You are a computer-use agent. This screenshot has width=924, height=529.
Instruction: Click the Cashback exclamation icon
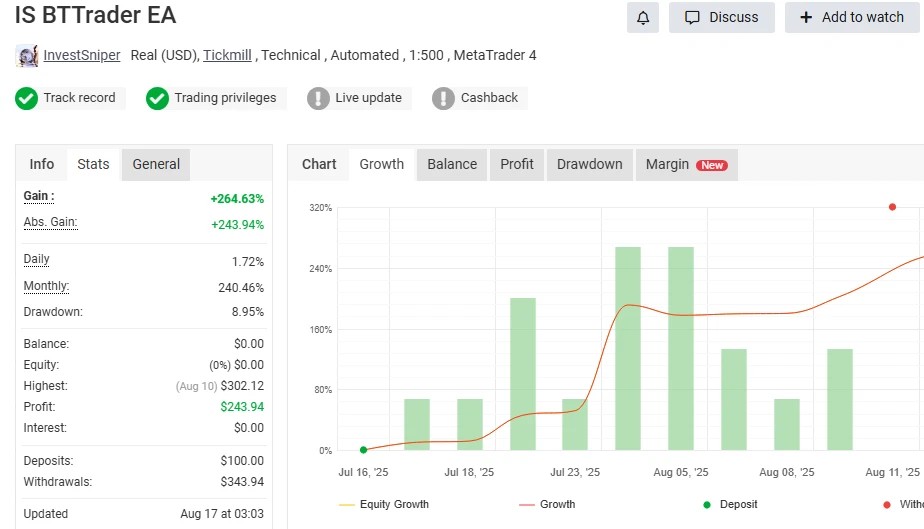pos(443,98)
